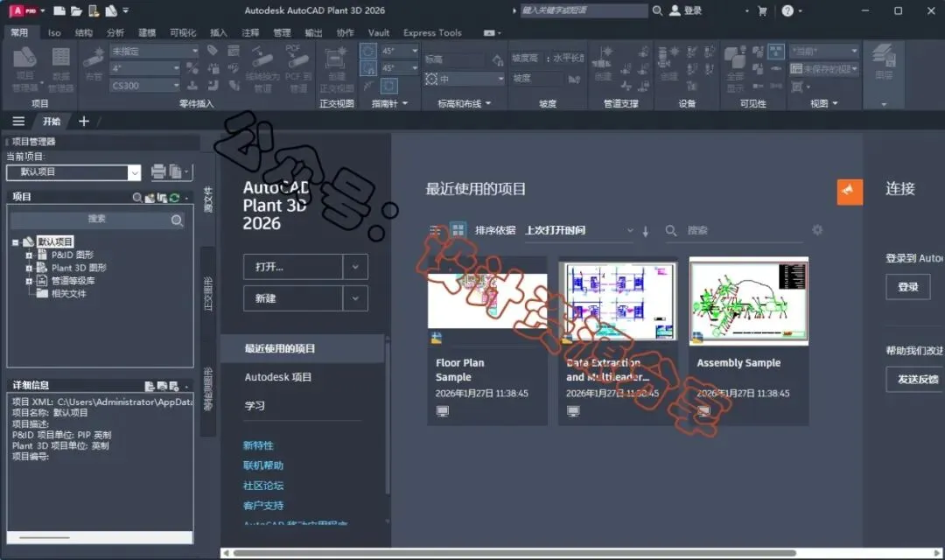Click the user account icon beside 登录
Viewport: 945px width, 560px height.
tap(675, 10)
